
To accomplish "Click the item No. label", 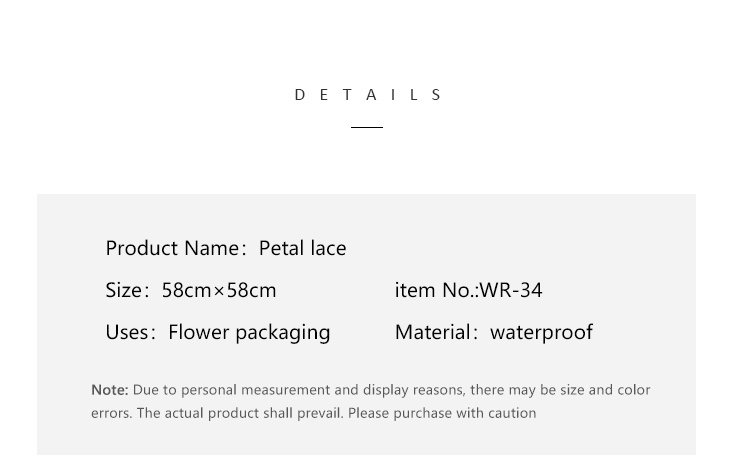I will pyautogui.click(x=437, y=290).
